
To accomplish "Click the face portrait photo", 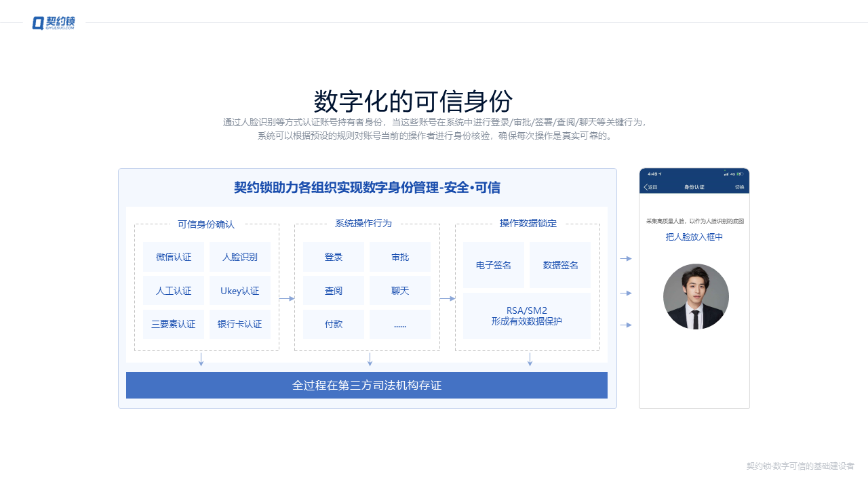I will pyautogui.click(x=696, y=297).
